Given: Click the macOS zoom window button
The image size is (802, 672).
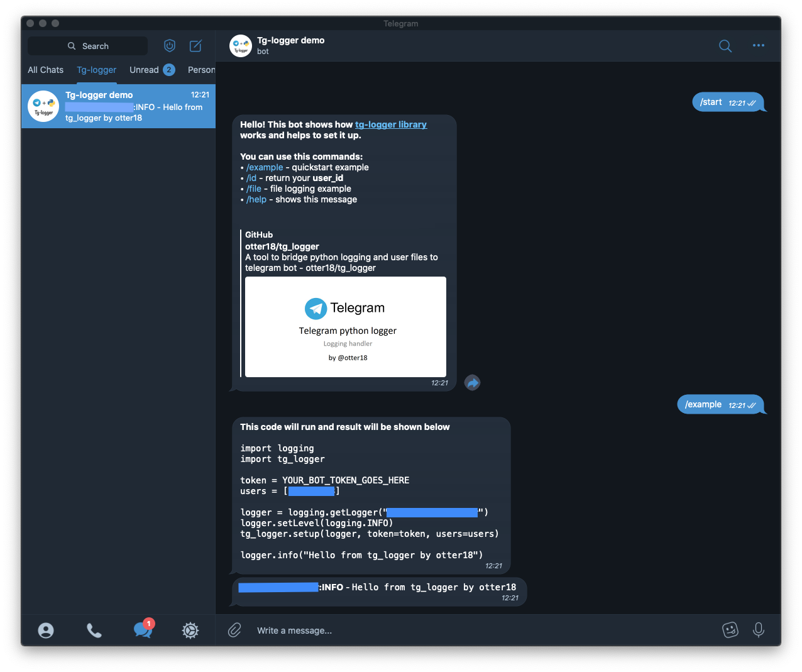Looking at the screenshot, I should (x=55, y=23).
